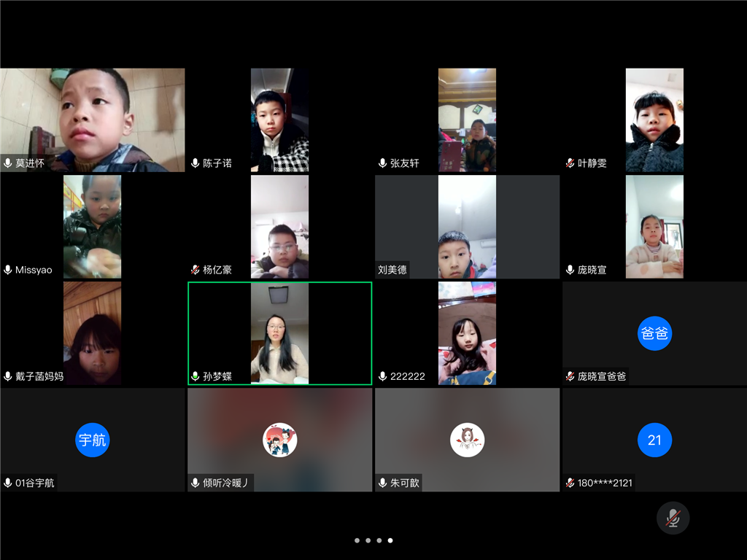Select 杨亿豪 video feed
Image resolution: width=747 pixels, height=560 pixels.
(x=279, y=227)
